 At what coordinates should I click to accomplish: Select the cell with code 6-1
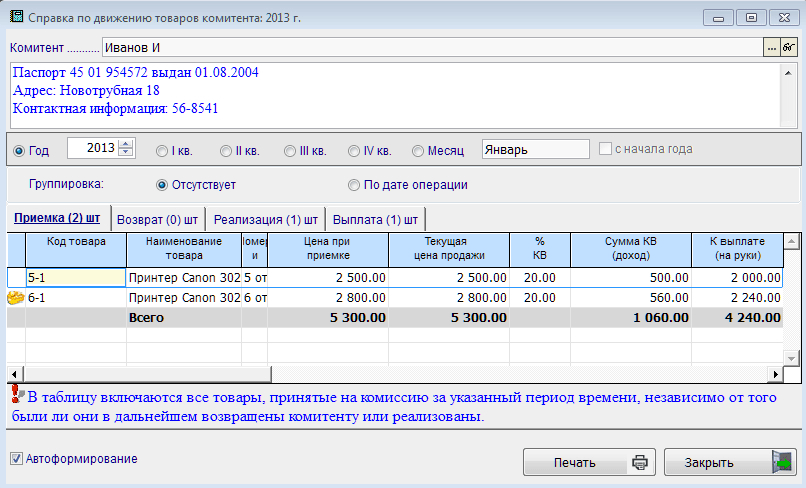point(76,298)
